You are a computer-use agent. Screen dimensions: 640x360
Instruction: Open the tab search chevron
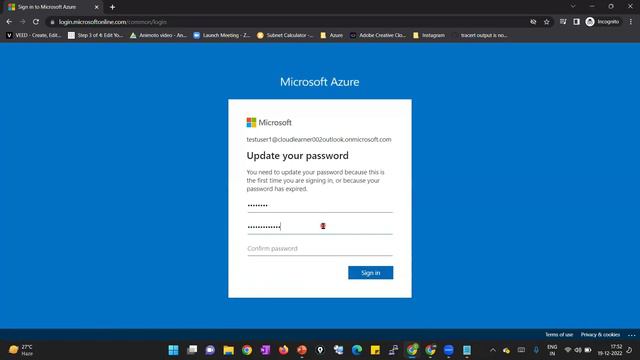click(x=573, y=6)
